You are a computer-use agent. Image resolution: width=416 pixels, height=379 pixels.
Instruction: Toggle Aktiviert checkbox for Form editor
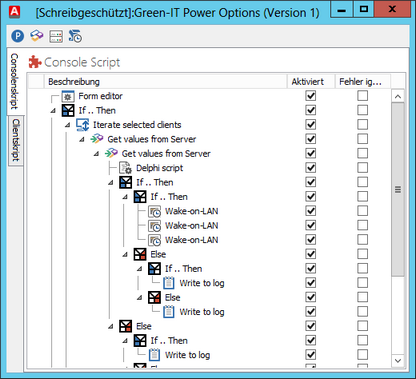pos(311,96)
